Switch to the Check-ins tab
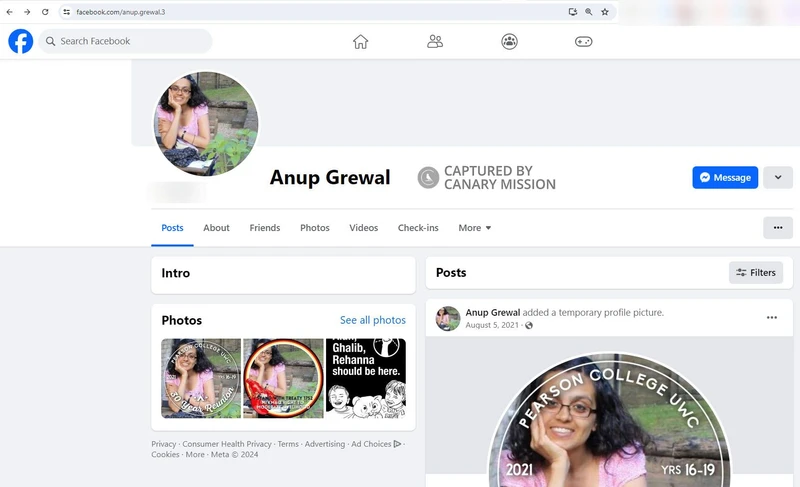The width and height of the screenshot is (800, 487). point(418,228)
